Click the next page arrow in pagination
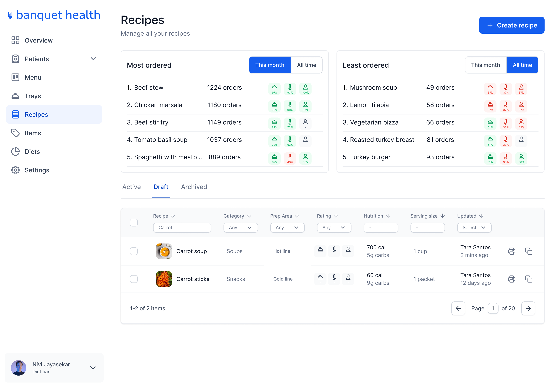 click(528, 308)
